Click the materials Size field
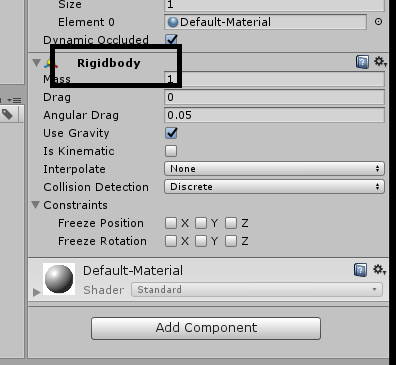 [x=274, y=5]
